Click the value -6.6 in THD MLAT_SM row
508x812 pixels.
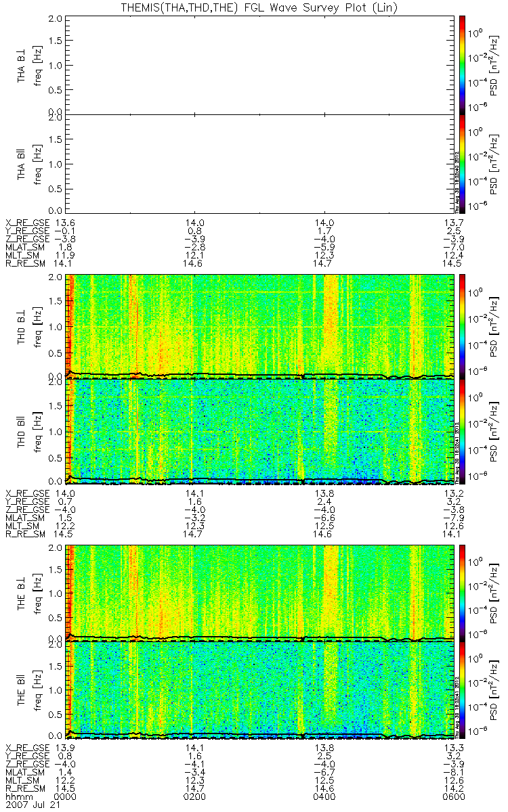[324, 518]
